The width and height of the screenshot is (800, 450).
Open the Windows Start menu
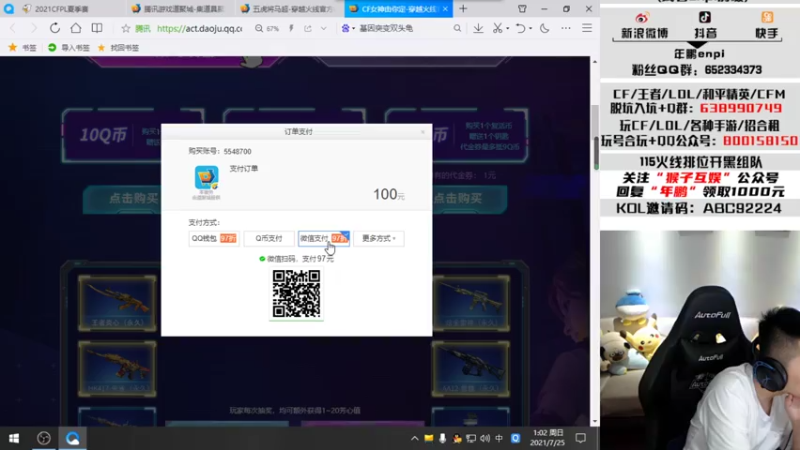(x=14, y=438)
